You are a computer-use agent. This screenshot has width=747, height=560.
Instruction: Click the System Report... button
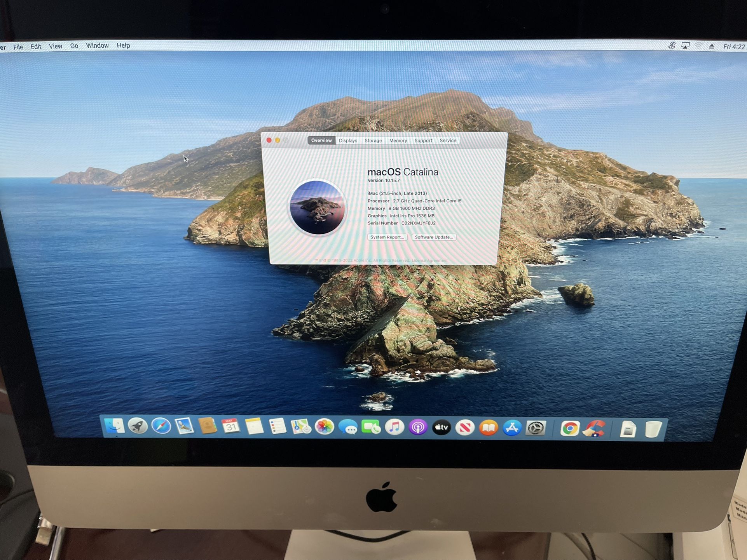387,237
